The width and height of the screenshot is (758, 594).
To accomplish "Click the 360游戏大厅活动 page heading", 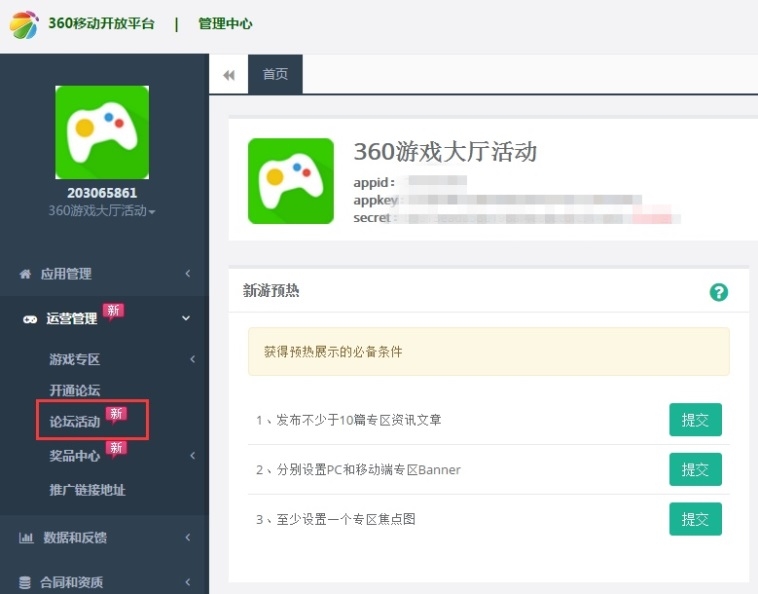I will click(x=445, y=152).
